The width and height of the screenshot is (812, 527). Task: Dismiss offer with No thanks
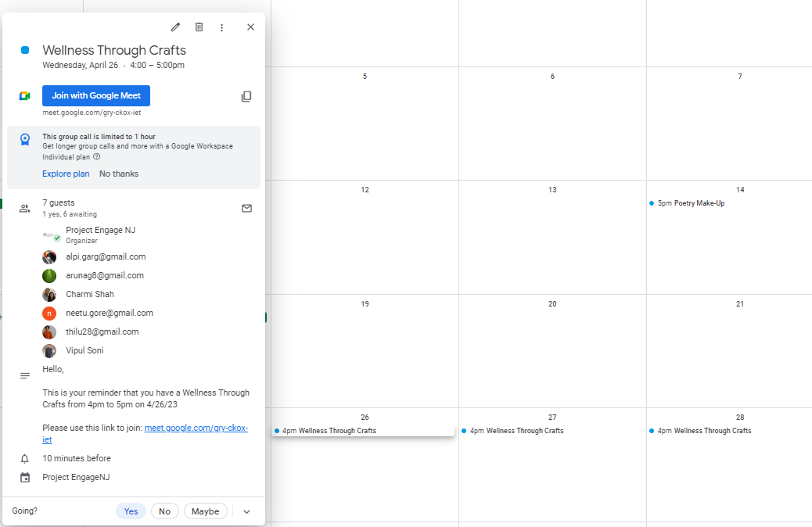point(119,174)
